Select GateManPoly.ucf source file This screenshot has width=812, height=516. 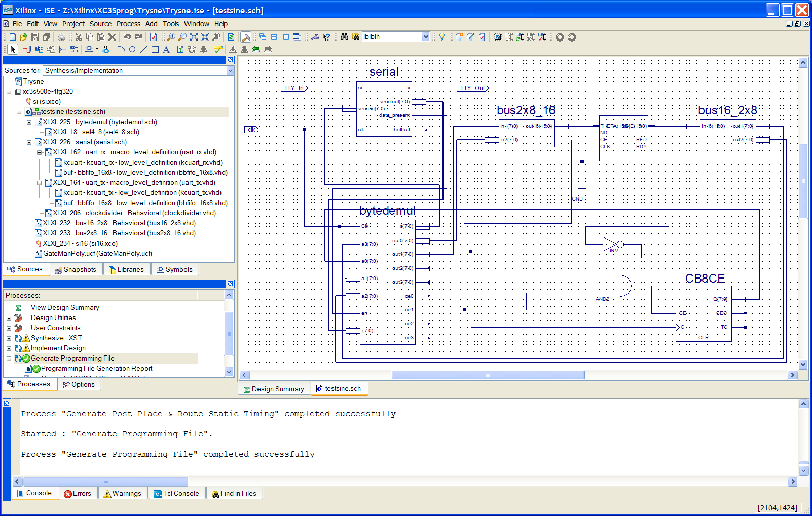tap(97, 254)
